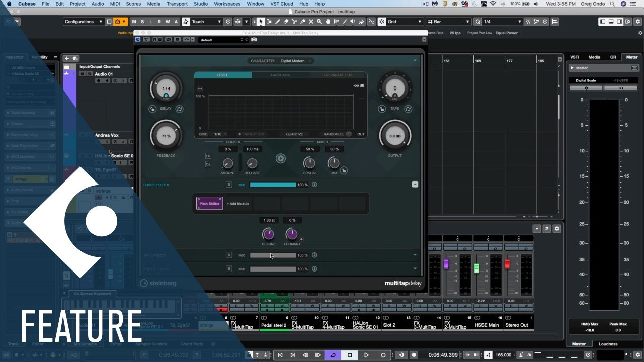Open the 1/4 quantize preset dropdown
This screenshot has width=644, height=362.
click(x=502, y=22)
